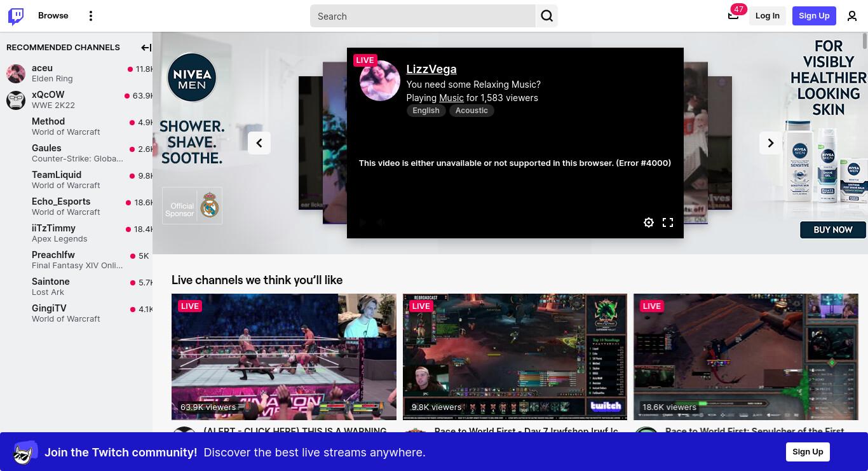Open the Gaules channel in sidebar

pyautogui.click(x=76, y=153)
